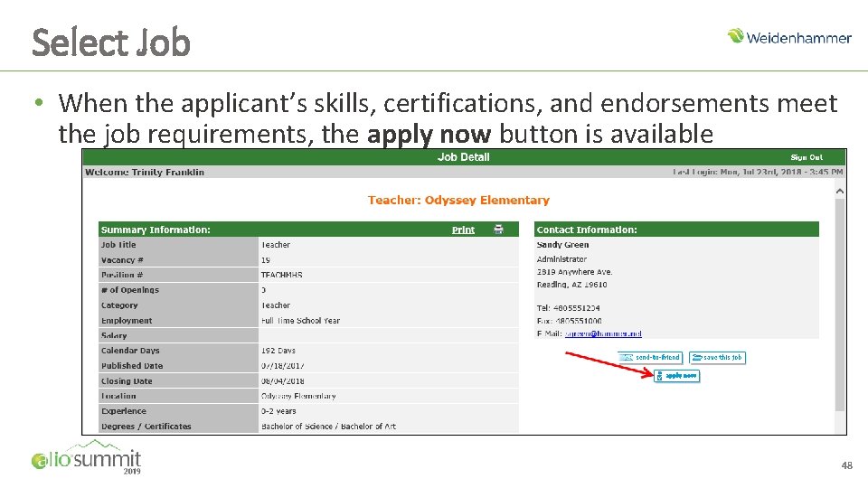
Task: Click the 'Odyssey Elementary' location value
Action: 298,396
